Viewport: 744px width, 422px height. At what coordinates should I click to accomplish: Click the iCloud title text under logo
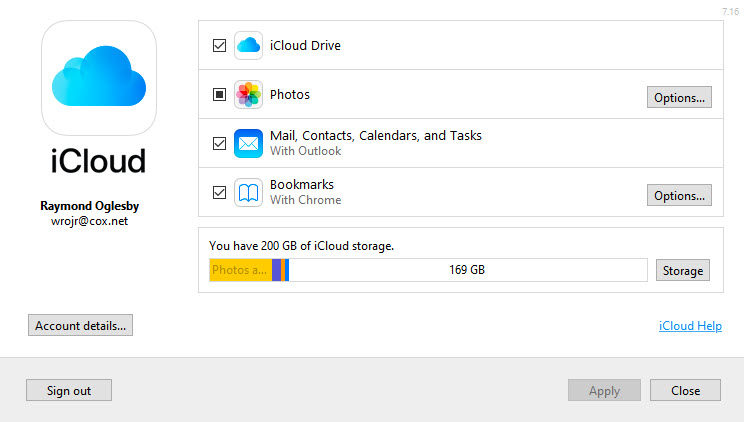98,161
